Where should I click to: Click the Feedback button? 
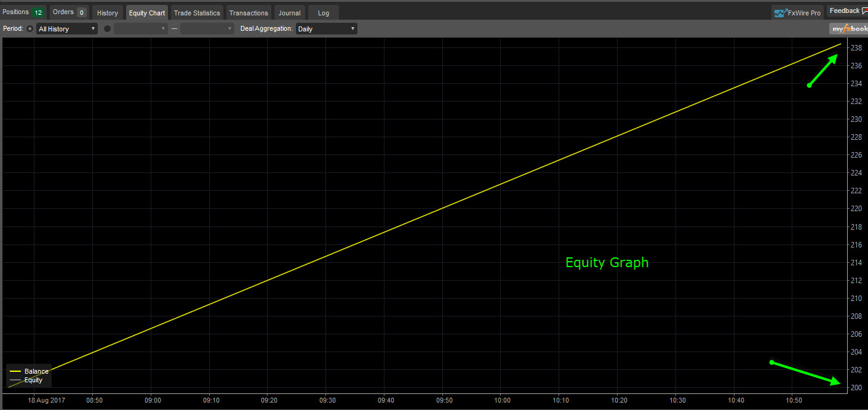pyautogui.click(x=848, y=11)
